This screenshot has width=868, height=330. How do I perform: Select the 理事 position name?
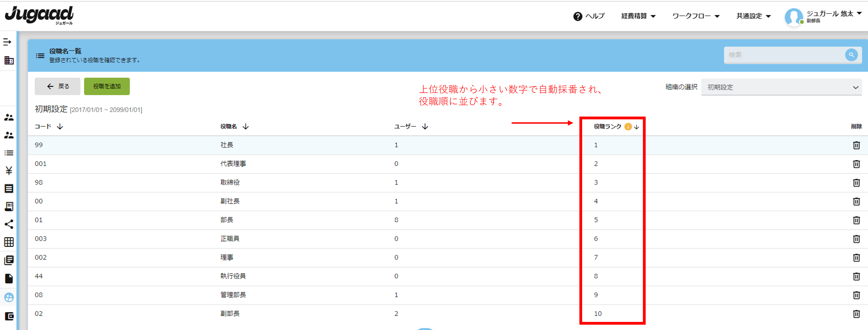point(227,258)
